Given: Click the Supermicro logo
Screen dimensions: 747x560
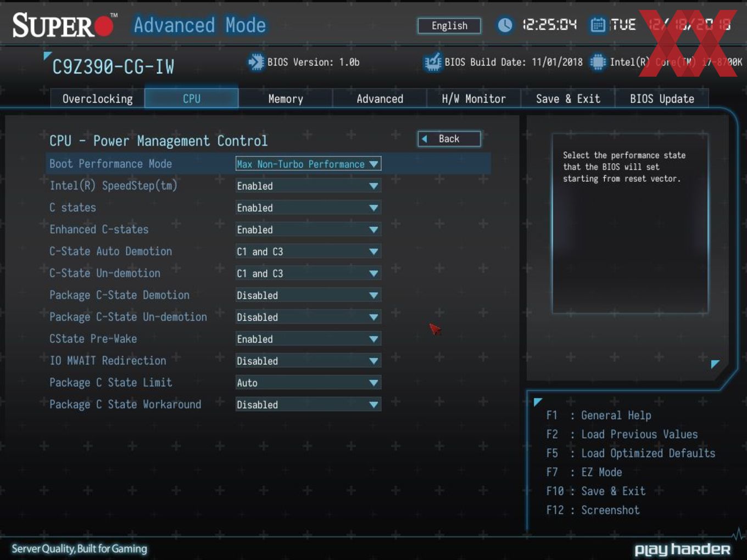Looking at the screenshot, I should [x=64, y=25].
